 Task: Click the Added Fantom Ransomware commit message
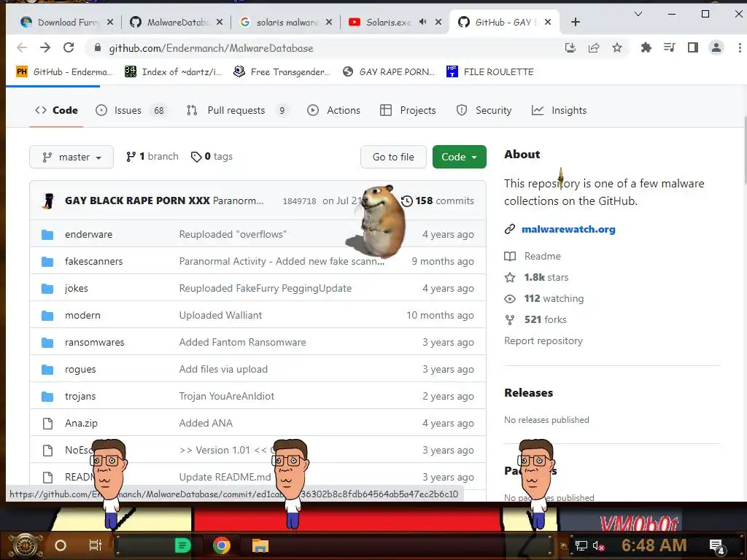click(x=242, y=343)
